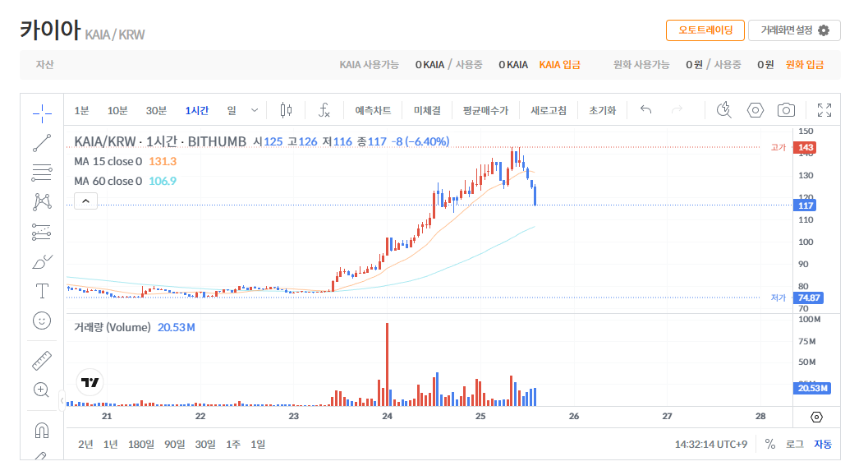Toggle the 로그 (log) scale

click(x=794, y=444)
